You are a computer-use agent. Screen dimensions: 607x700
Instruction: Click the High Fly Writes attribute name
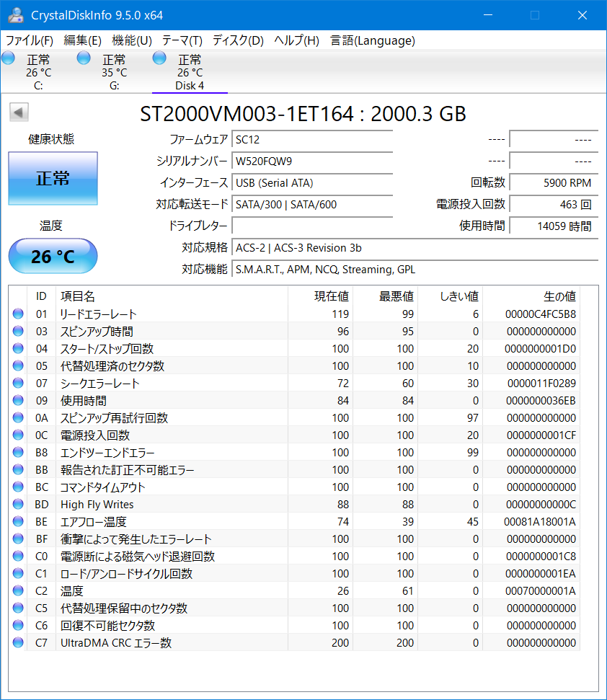point(97,505)
